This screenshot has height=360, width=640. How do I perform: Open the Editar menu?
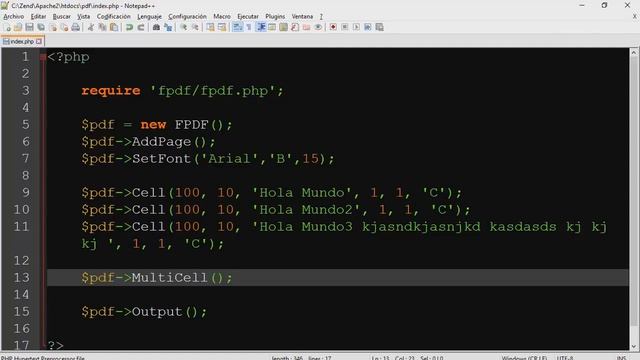click(38, 16)
